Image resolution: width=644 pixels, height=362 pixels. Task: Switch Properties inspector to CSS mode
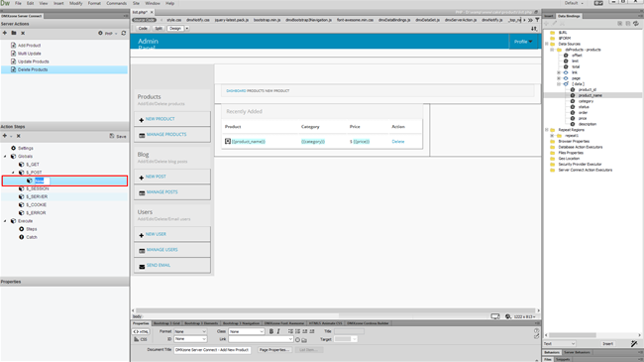[x=141, y=339]
